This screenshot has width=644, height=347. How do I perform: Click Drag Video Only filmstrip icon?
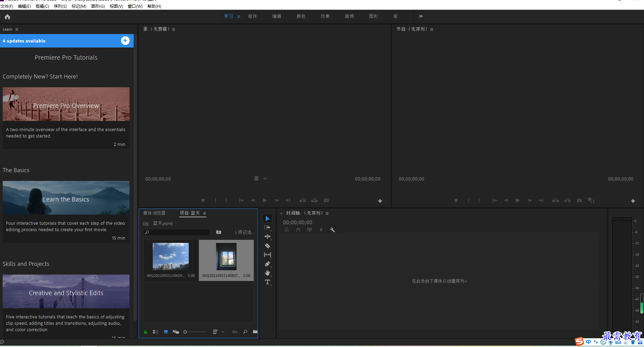click(x=256, y=179)
